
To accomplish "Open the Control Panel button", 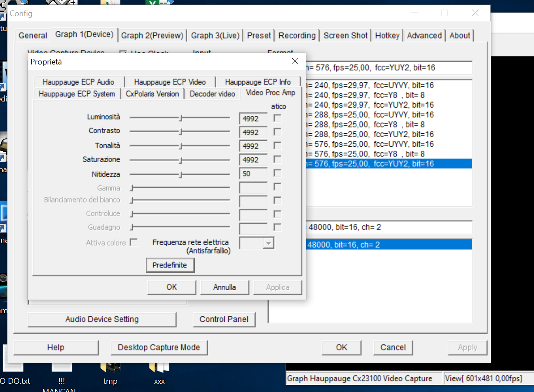I will click(x=224, y=319).
